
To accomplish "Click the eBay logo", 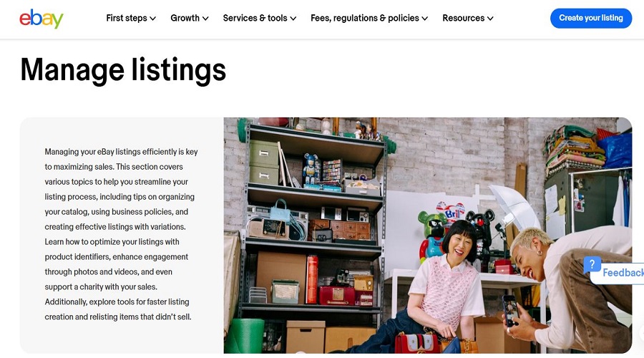I will 42,19.
